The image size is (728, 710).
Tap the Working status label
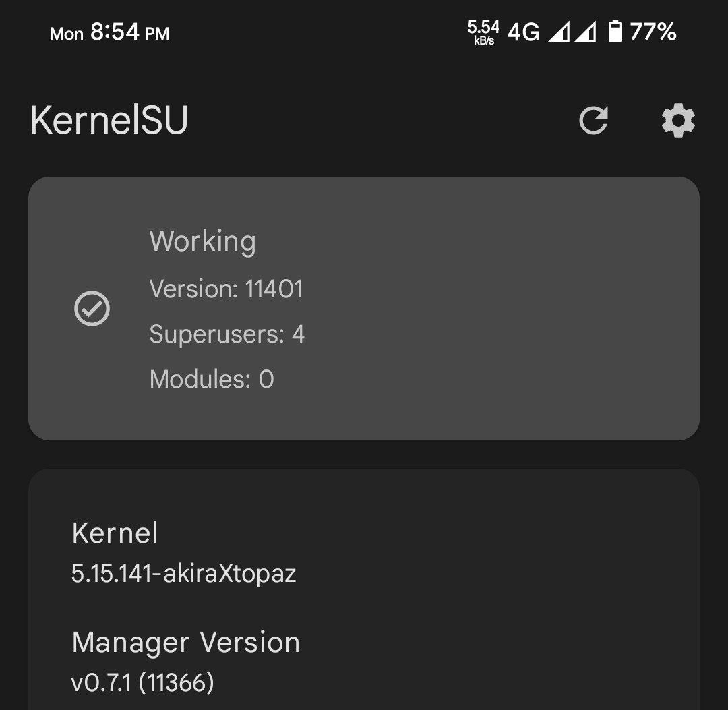tap(202, 241)
